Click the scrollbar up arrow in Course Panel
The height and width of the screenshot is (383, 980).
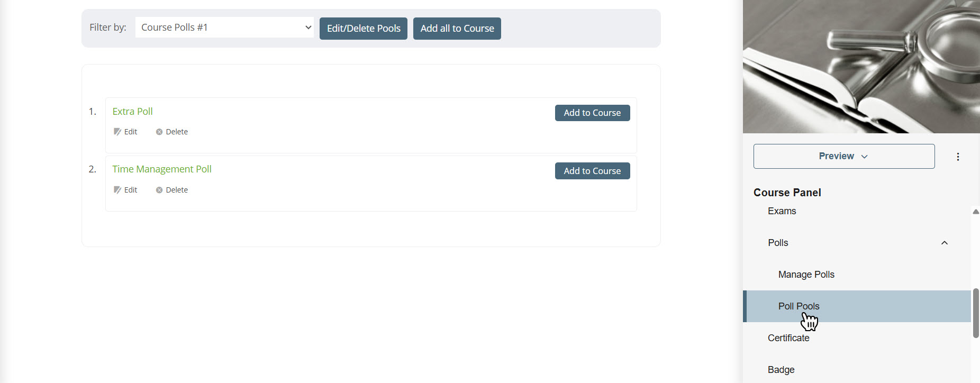coord(976,212)
